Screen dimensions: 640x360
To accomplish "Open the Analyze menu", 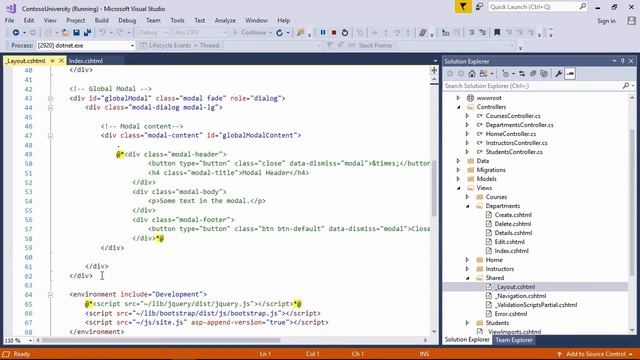I will coord(225,20).
